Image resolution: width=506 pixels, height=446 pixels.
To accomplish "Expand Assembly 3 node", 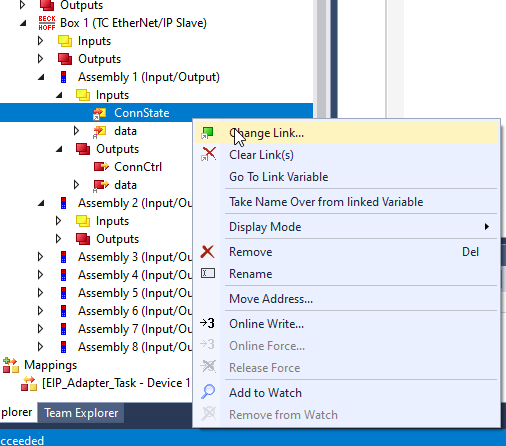I will (41, 257).
